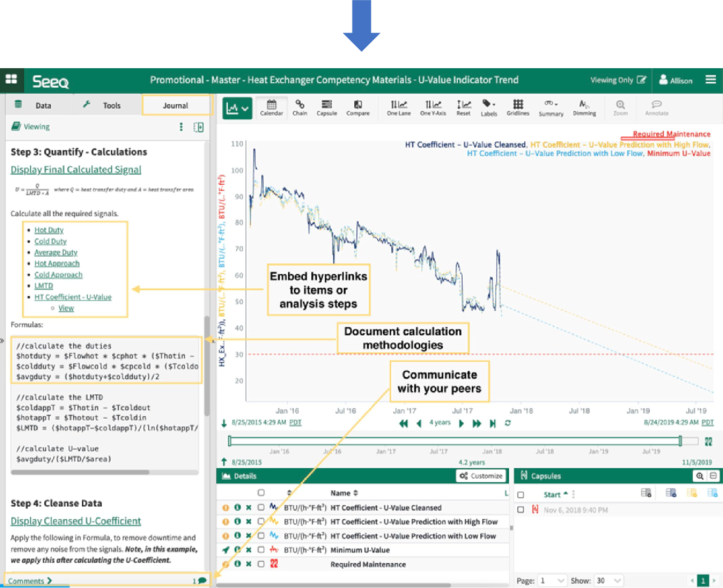Screen dimensions: 723x588
Task: Open the LMTD link
Action: pyautogui.click(x=43, y=286)
